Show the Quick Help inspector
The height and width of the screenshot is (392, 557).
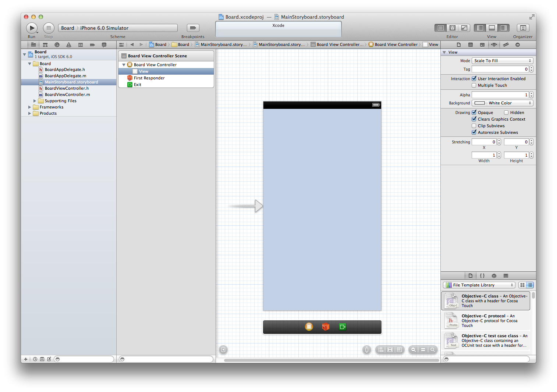pyautogui.click(x=471, y=45)
